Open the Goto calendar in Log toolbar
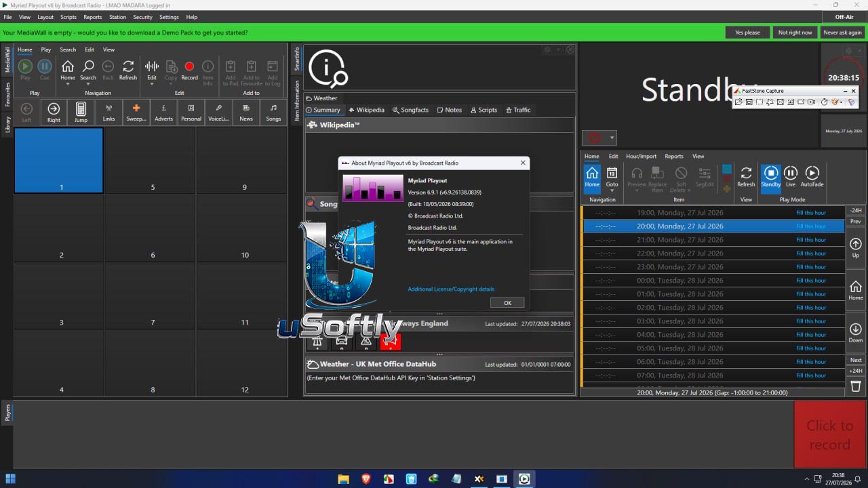Image resolution: width=868 pixels, height=488 pixels. coord(612,178)
